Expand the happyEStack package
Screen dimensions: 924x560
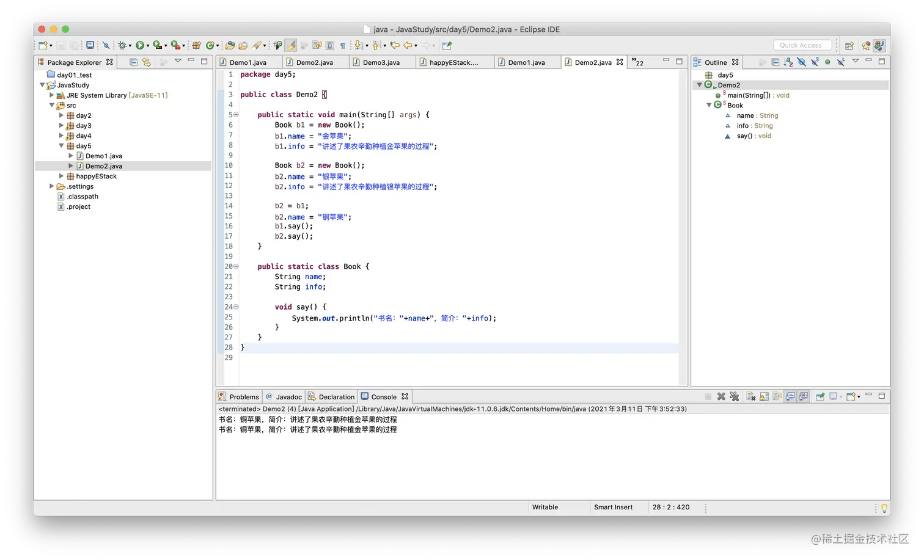coord(61,176)
